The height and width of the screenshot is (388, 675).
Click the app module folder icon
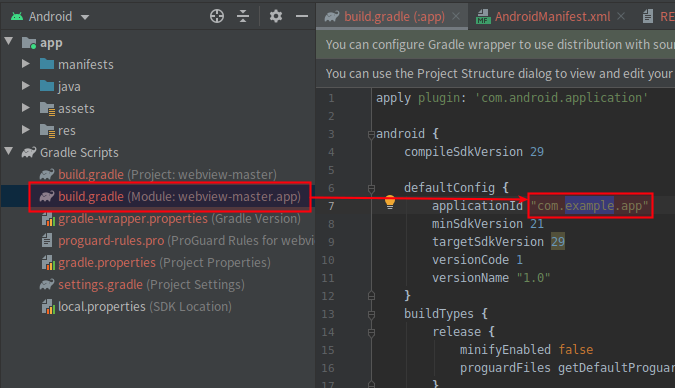pos(29,43)
